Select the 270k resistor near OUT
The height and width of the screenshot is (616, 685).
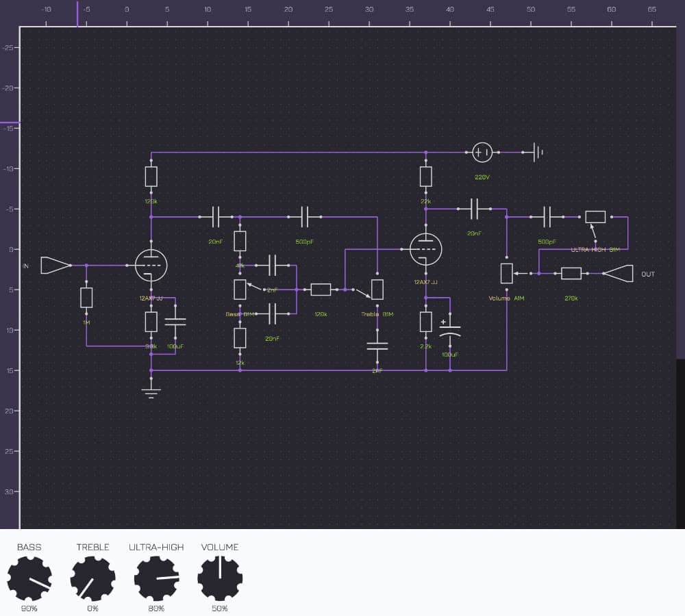[x=571, y=274]
